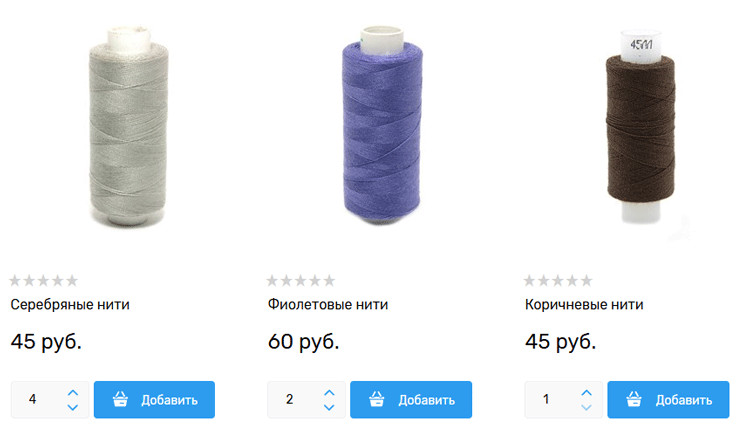Image resolution: width=750 pixels, height=432 pixels.
Task: Click the silver thread spool image
Action: click(128, 127)
